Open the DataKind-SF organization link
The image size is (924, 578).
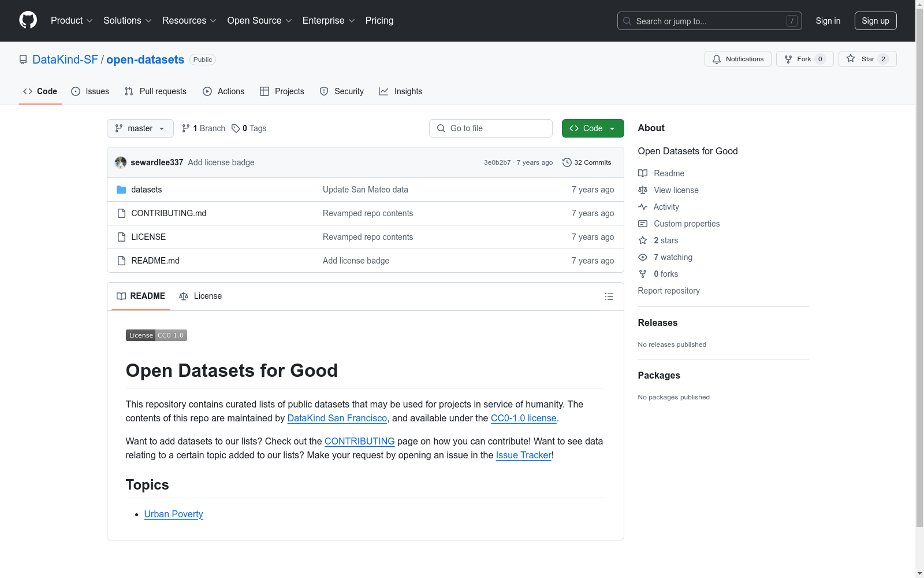[x=65, y=60]
